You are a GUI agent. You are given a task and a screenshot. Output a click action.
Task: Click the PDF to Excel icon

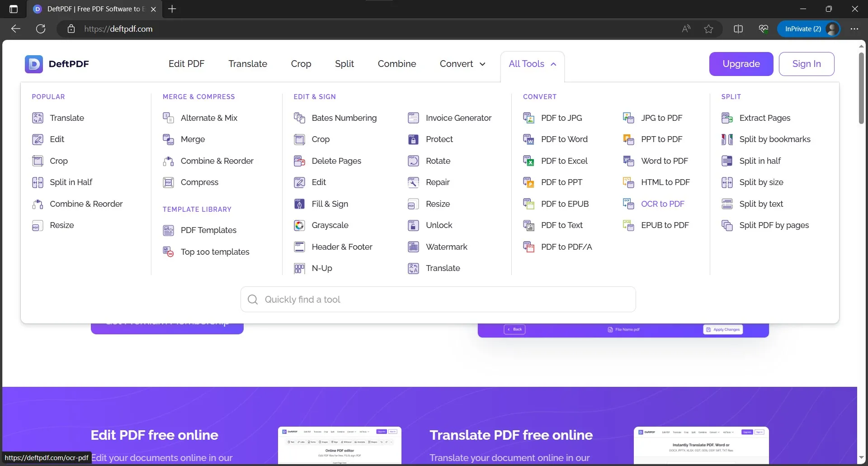pos(528,161)
